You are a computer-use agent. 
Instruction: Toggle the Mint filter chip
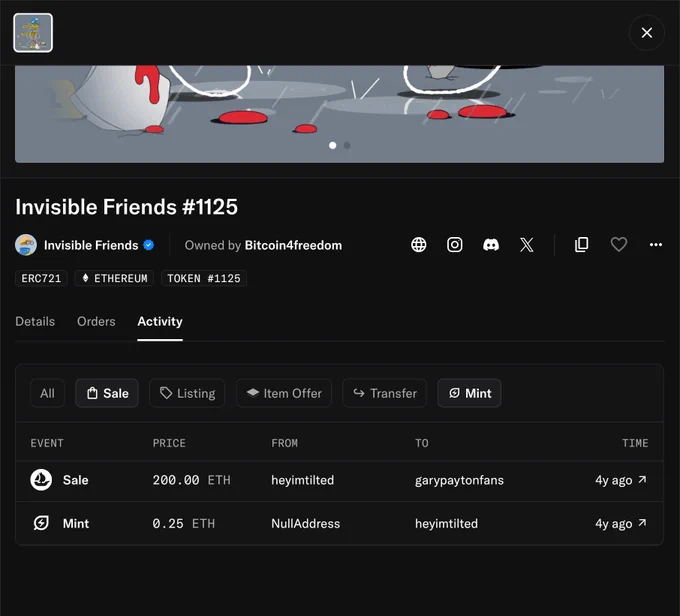coord(470,393)
